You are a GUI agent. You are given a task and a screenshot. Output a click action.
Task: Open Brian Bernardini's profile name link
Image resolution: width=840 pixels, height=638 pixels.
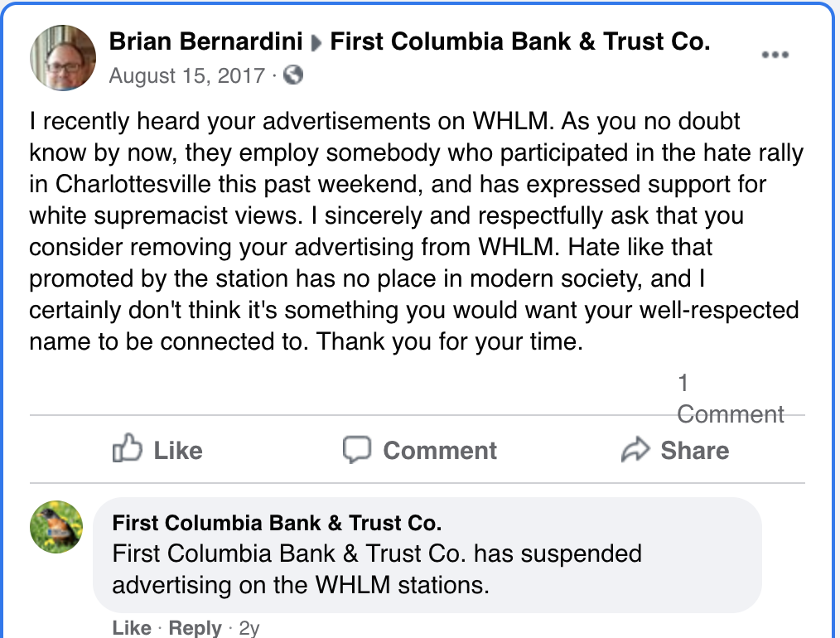[207, 42]
